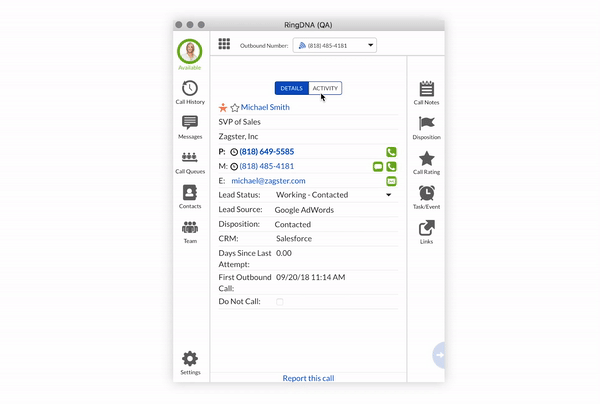Viewport: 600px width, 404px height.
Task: Create a Task/Event
Action: (426, 197)
